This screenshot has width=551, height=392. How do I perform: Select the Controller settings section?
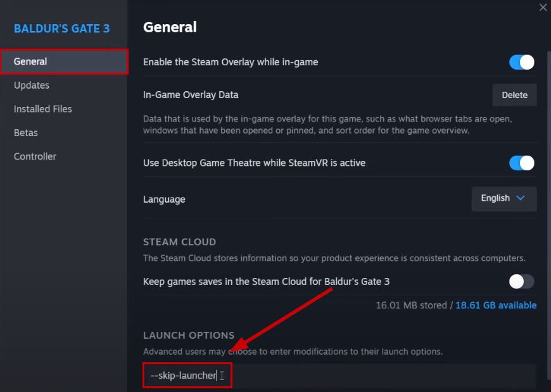pyautogui.click(x=35, y=156)
